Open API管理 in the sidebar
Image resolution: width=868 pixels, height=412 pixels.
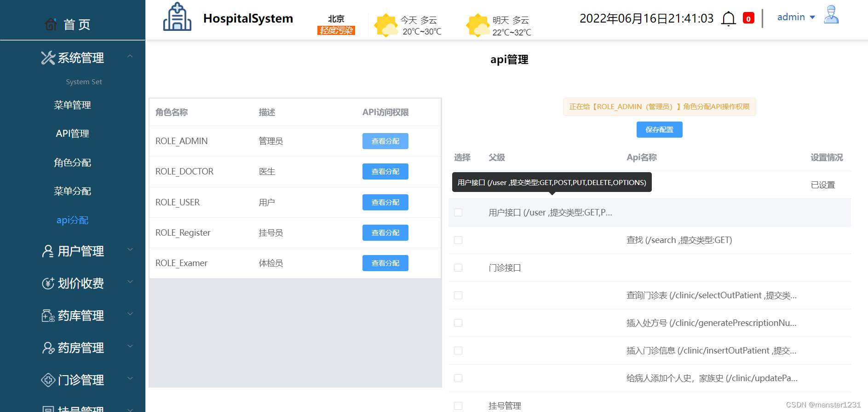click(x=72, y=133)
